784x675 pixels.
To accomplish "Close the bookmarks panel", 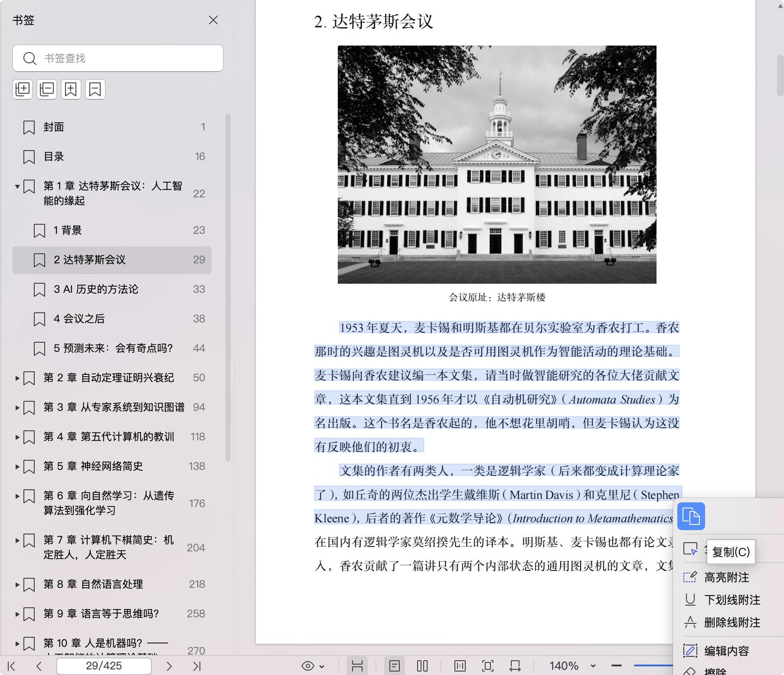I will [x=213, y=20].
